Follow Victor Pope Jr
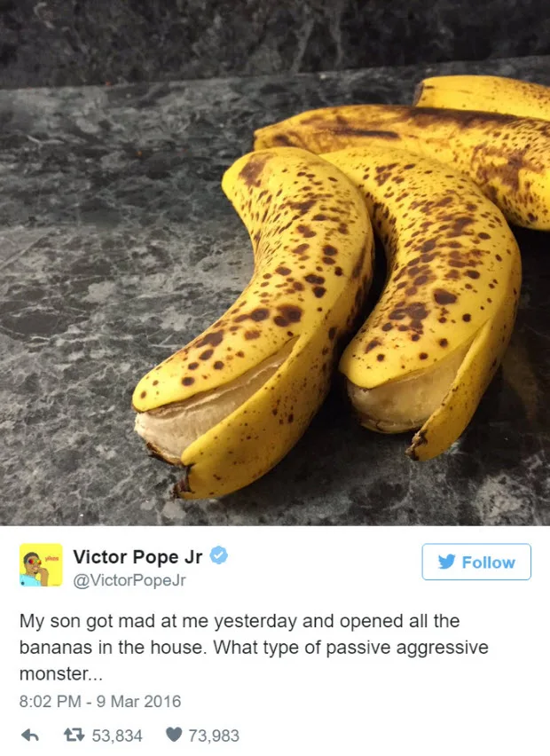This screenshot has width=550, height=756. [476, 562]
